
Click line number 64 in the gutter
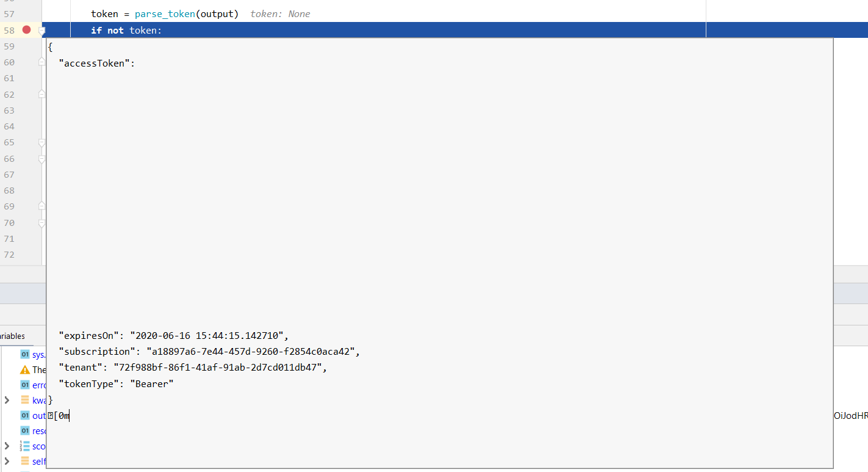9,126
